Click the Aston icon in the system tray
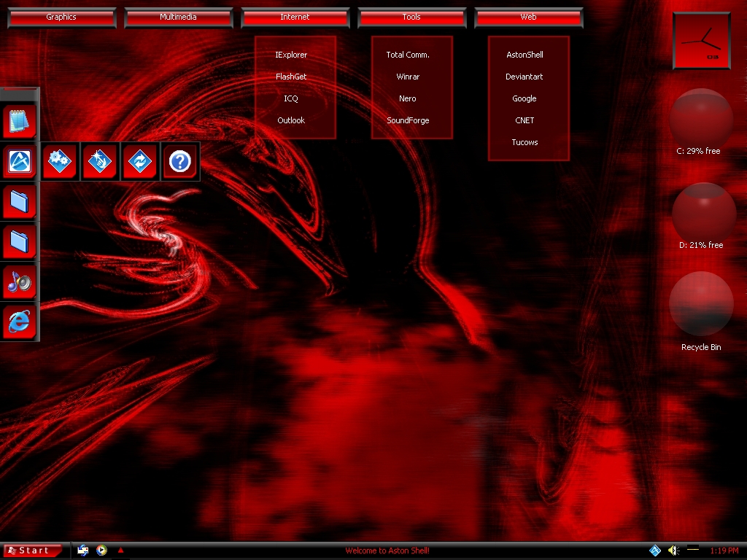747x560 pixels. 655,551
